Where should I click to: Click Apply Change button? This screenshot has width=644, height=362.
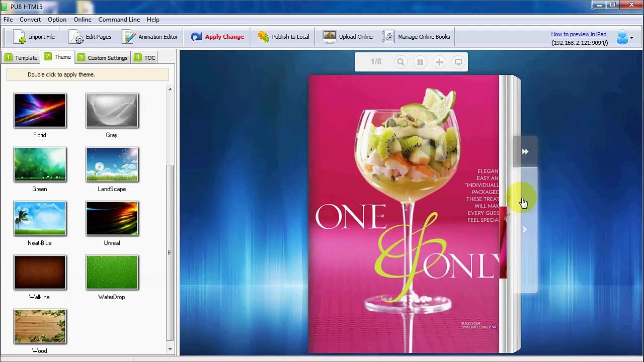pos(217,37)
